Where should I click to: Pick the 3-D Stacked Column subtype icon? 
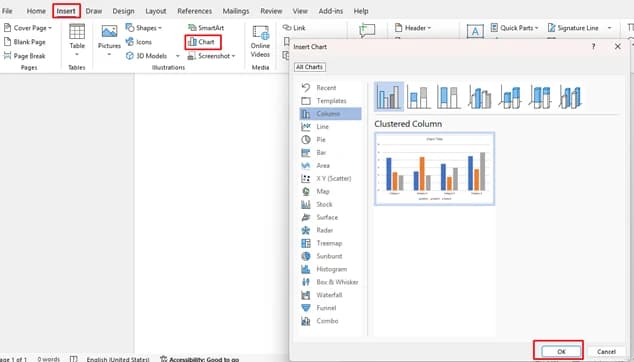510,97
